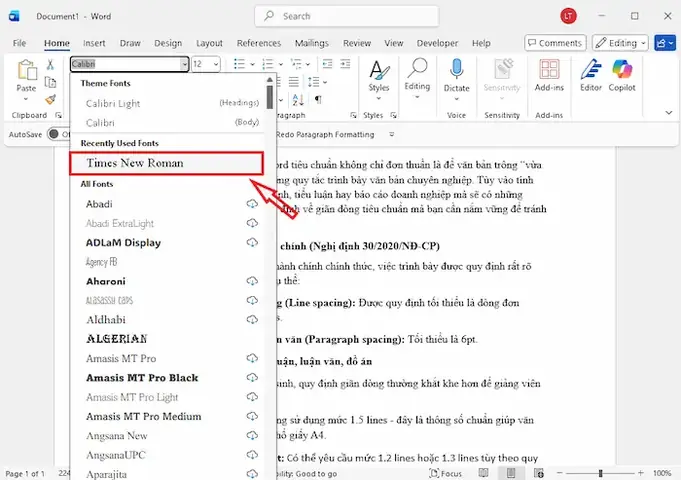Open the Styles gallery icon
Screen dimensions: 681x480
[379, 70]
